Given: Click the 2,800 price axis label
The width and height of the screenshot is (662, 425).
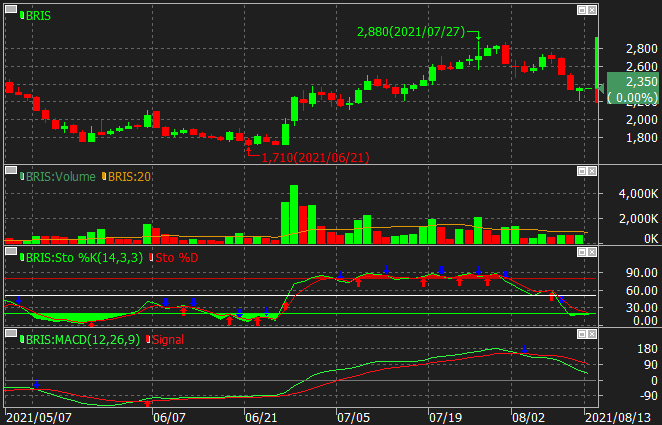Looking at the screenshot, I should point(642,49).
